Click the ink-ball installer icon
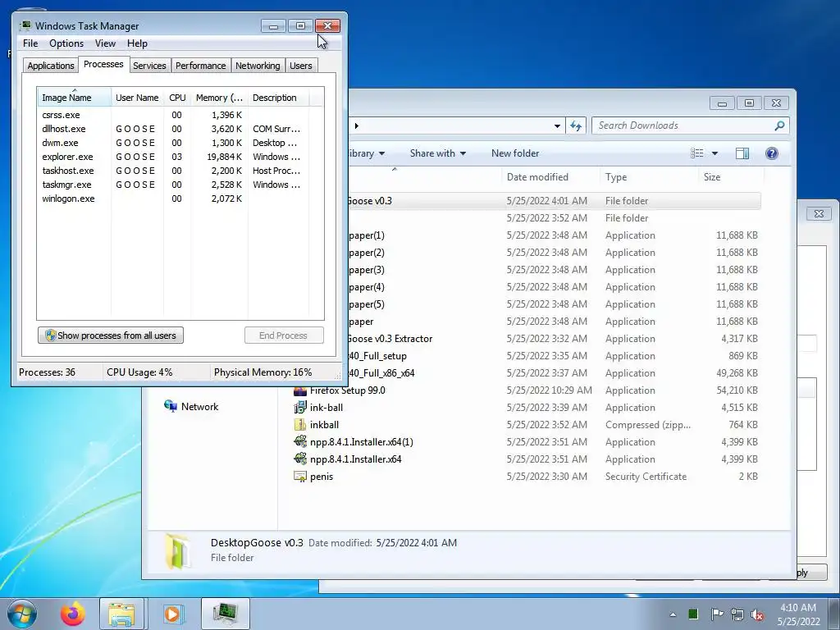Viewport: 840px width, 630px height. coord(300,407)
